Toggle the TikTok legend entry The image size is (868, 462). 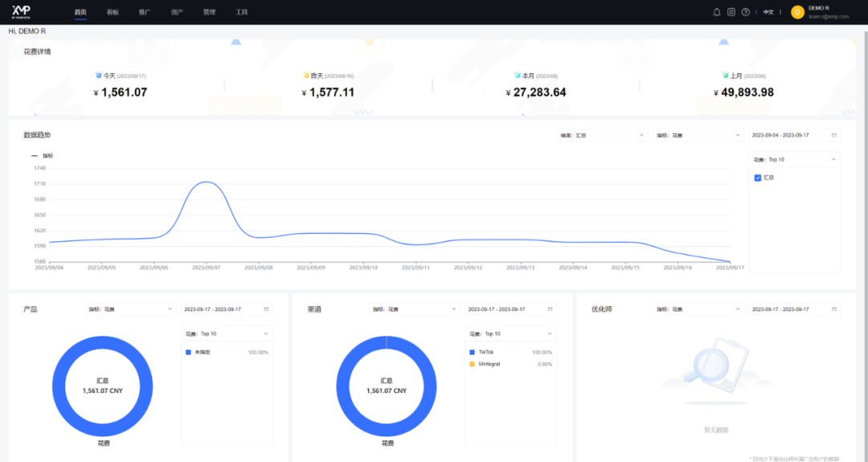[485, 352]
